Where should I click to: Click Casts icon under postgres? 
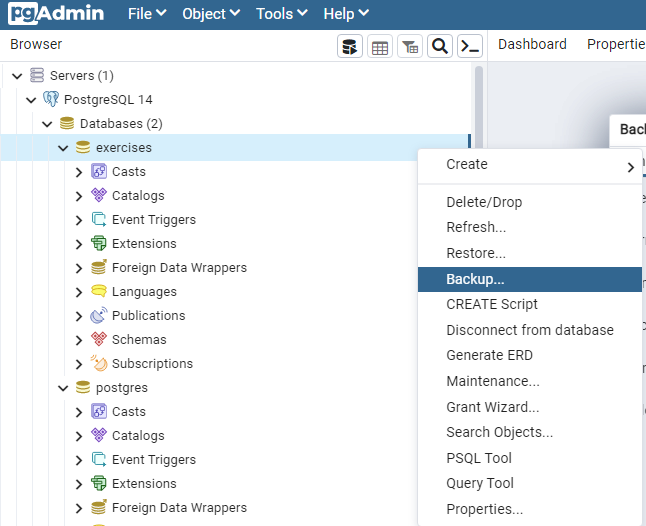tap(99, 411)
